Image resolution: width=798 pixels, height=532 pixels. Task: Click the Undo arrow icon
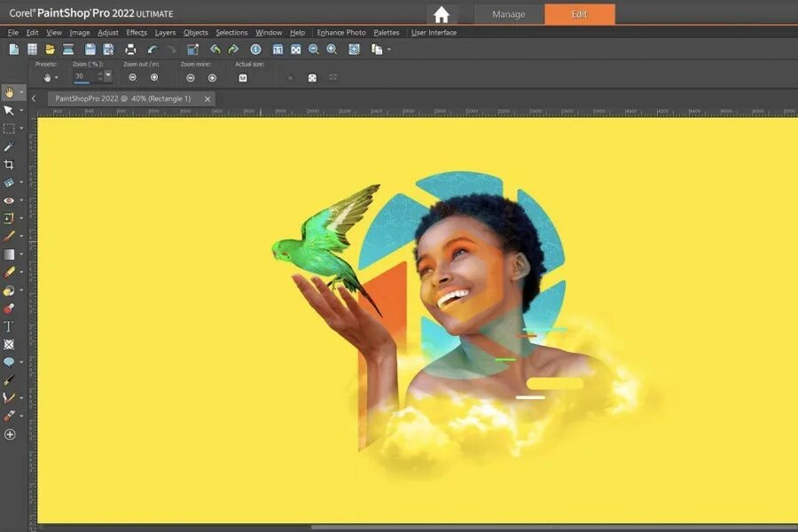(x=153, y=50)
